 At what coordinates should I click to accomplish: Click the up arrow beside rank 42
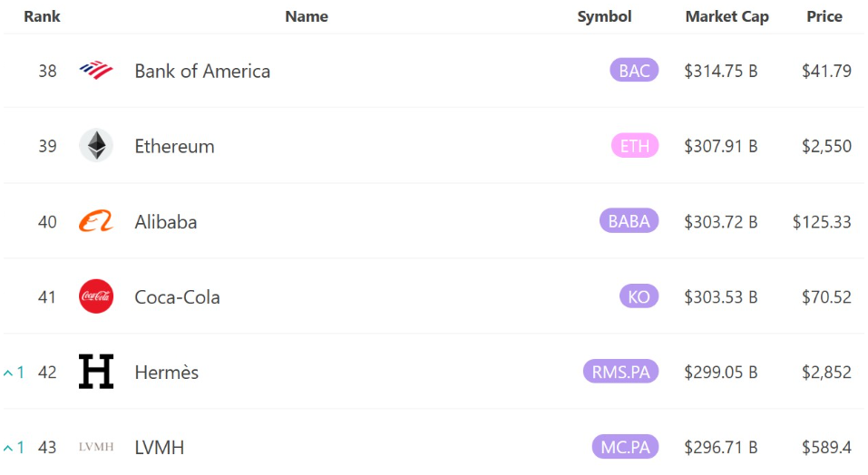[8, 373]
